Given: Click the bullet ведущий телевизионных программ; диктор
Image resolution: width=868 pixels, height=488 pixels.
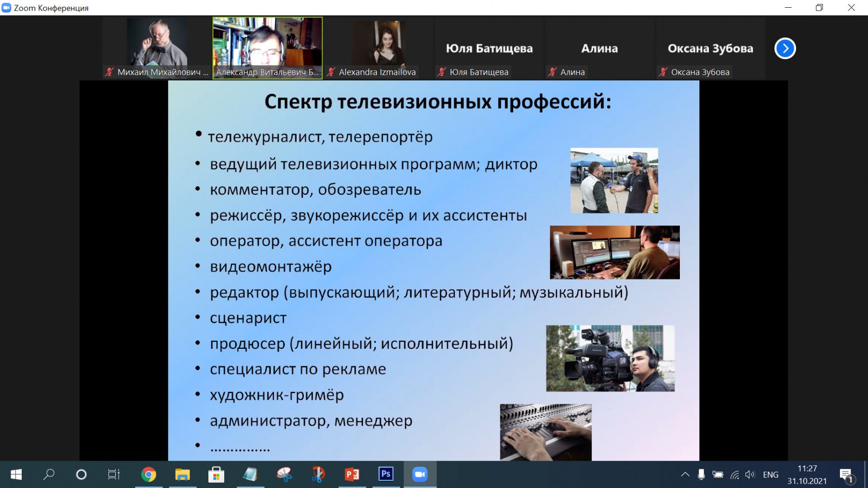Looking at the screenshot, I should tap(373, 164).
